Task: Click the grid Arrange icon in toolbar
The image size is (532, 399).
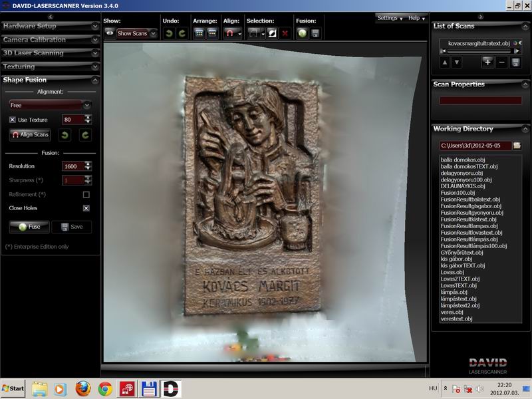Action: point(199,33)
